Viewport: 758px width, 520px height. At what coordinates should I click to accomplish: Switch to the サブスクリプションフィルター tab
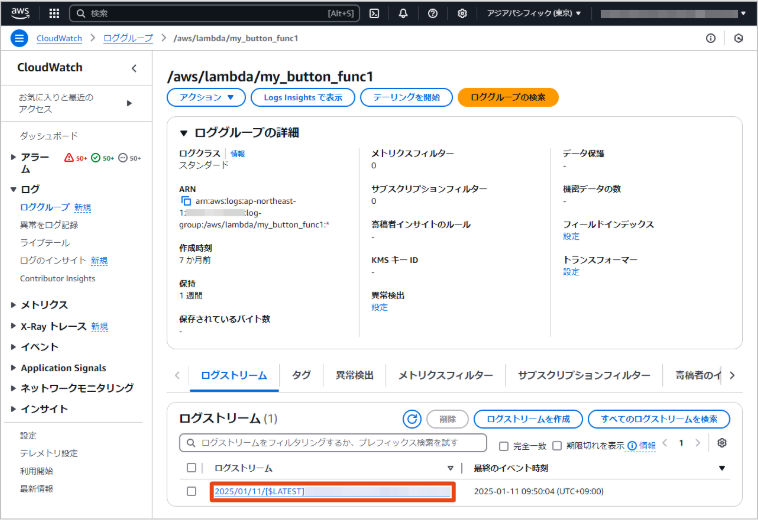click(584, 376)
